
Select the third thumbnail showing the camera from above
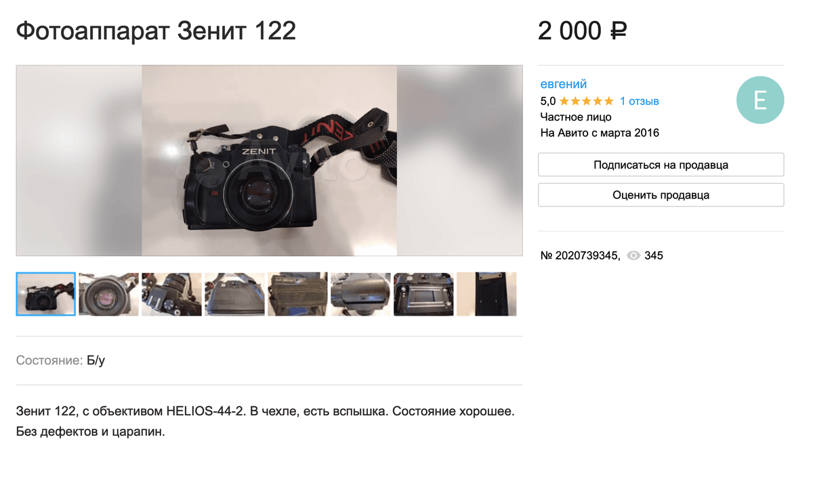(172, 294)
